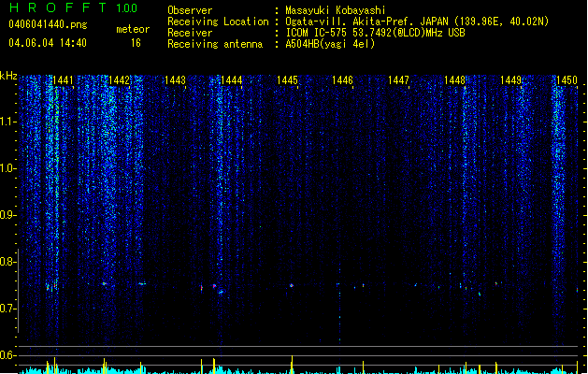The image size is (588, 374).
Task: Click the 0.6 kHz frequency axis label
Action: pos(8,355)
